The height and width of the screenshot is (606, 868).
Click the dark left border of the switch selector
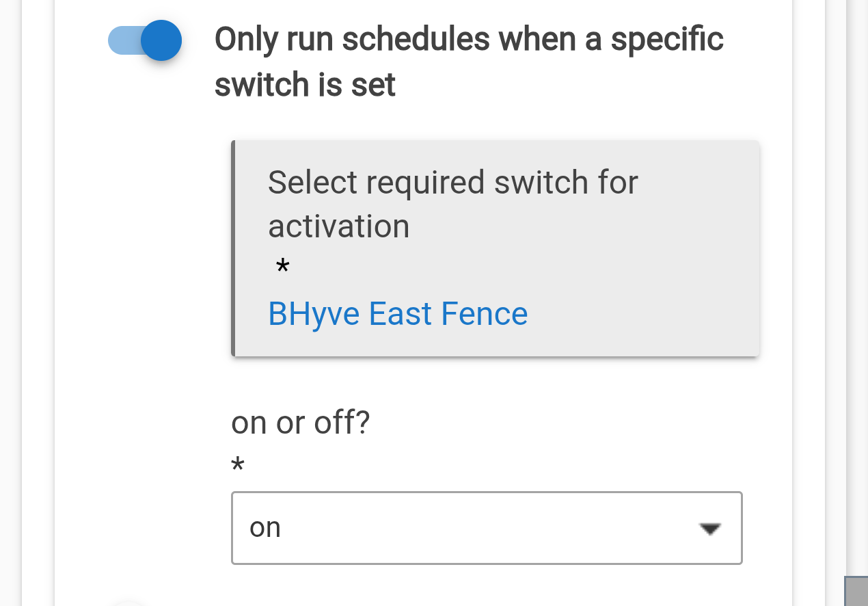[x=233, y=248]
